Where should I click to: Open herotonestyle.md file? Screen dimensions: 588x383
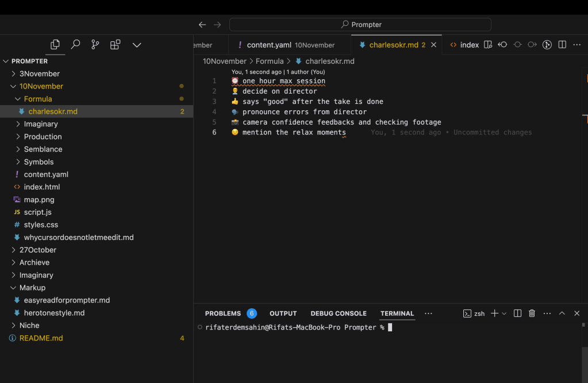pyautogui.click(x=97, y=313)
